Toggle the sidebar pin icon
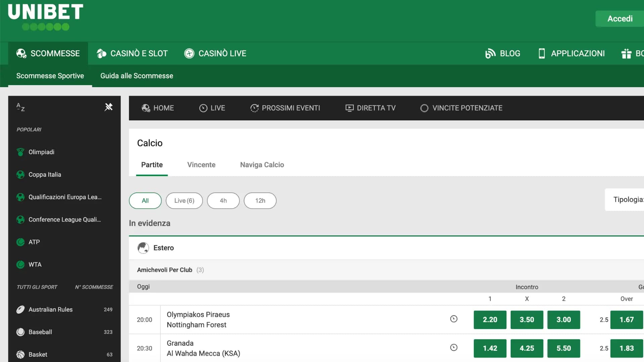Screen dimensions: 644x362 [109, 107]
